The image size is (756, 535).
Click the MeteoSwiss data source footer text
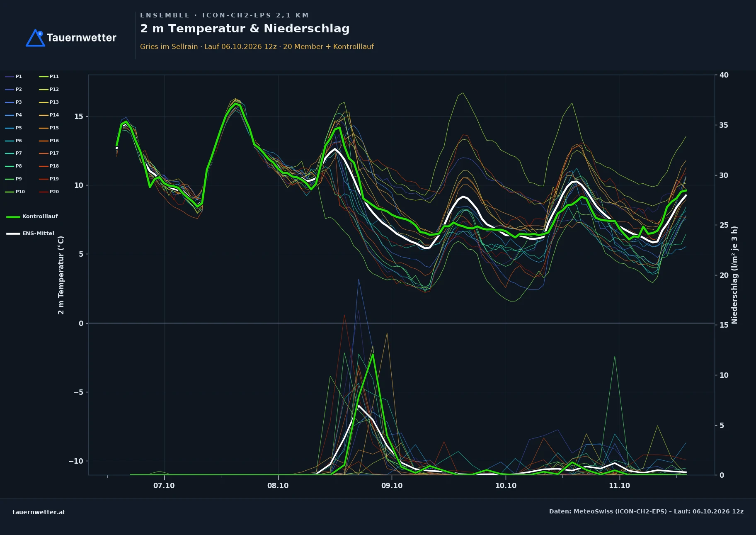click(646, 511)
